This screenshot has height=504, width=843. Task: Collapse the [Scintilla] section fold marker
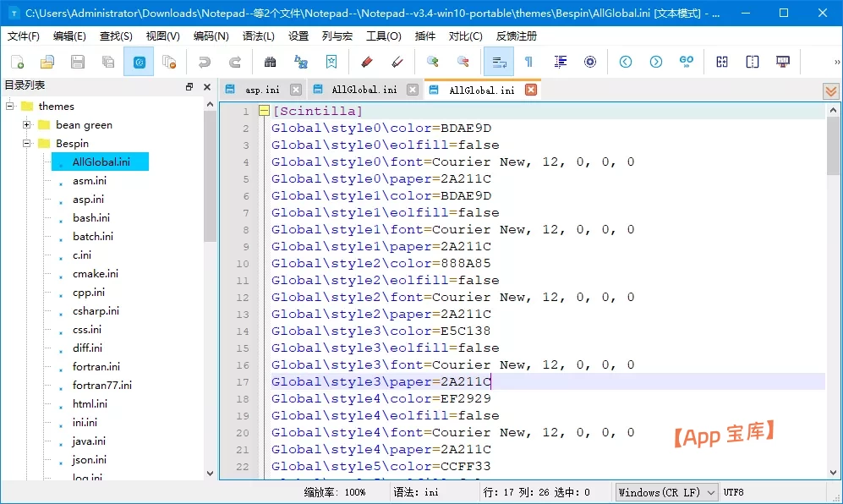coord(264,111)
